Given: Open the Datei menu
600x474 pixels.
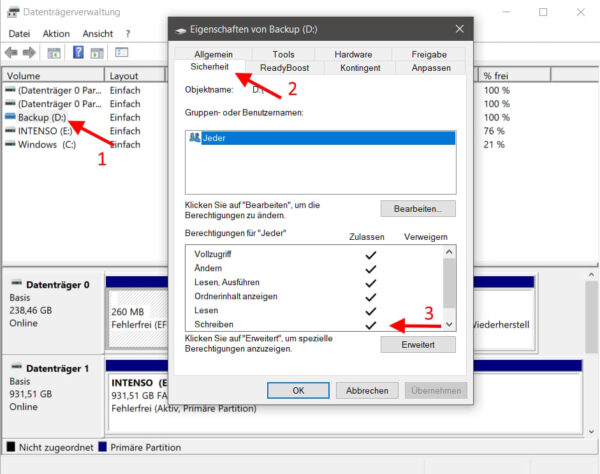Looking at the screenshot, I should pos(19,34).
